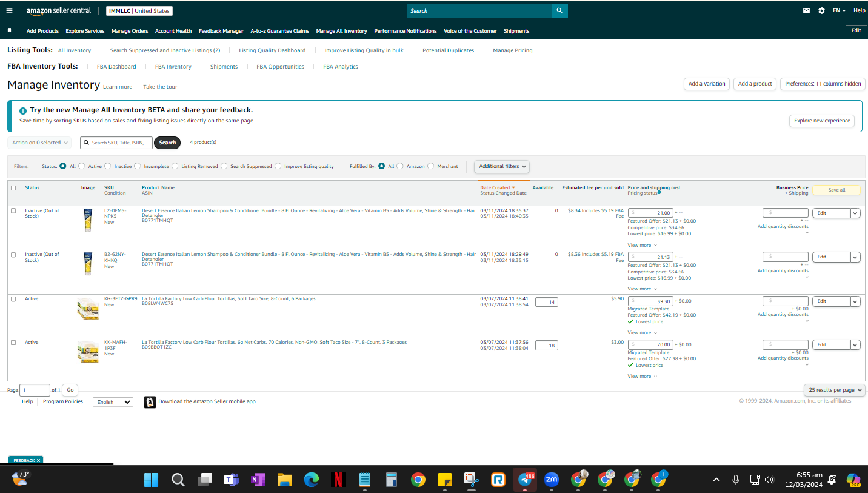Open the 'Action on 0 selected' dropdown
The image size is (868, 493).
[x=39, y=143]
